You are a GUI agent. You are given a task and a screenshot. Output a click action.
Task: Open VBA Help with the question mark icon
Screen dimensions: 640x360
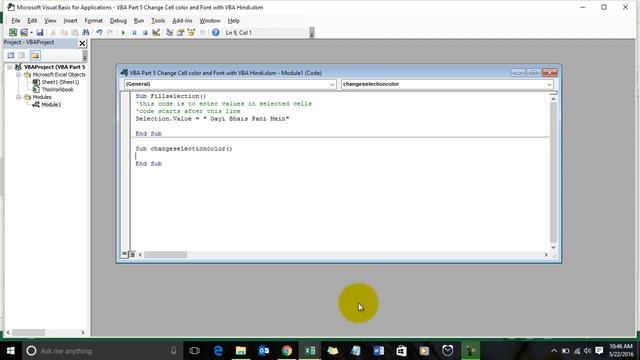coord(216,32)
